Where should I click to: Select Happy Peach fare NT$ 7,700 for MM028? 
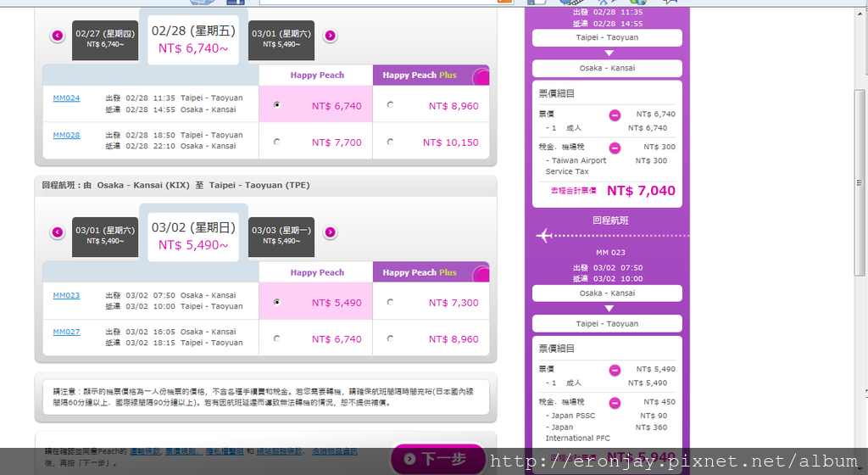point(277,142)
